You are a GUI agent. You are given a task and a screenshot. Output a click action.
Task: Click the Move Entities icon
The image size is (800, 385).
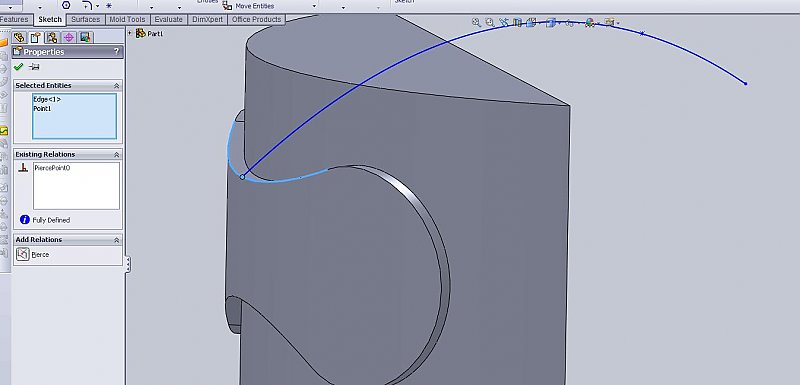tap(227, 6)
